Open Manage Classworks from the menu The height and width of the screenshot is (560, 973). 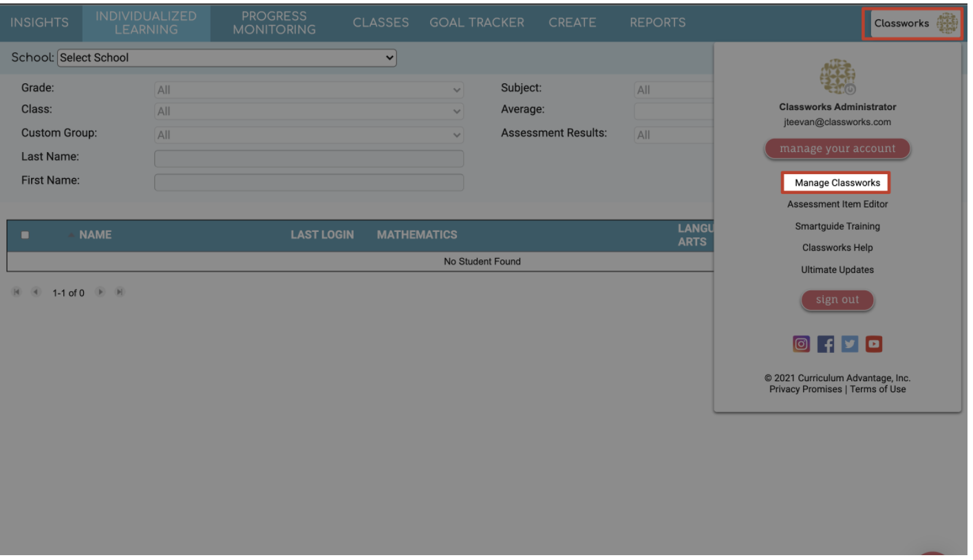(x=837, y=183)
